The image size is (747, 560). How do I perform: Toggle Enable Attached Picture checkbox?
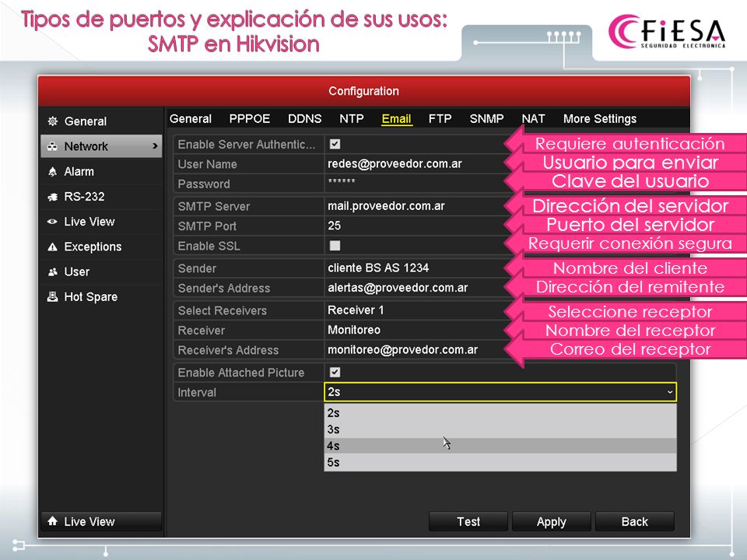click(x=335, y=372)
